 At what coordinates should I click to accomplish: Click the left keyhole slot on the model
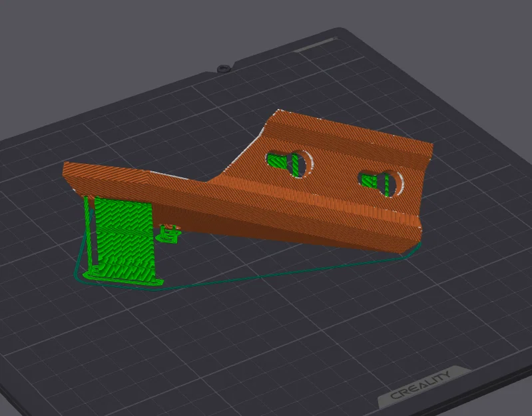289,164
